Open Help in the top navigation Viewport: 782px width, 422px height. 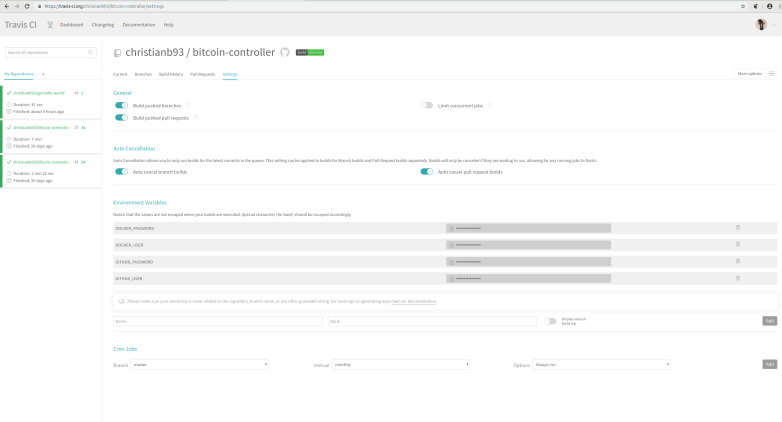pos(169,25)
